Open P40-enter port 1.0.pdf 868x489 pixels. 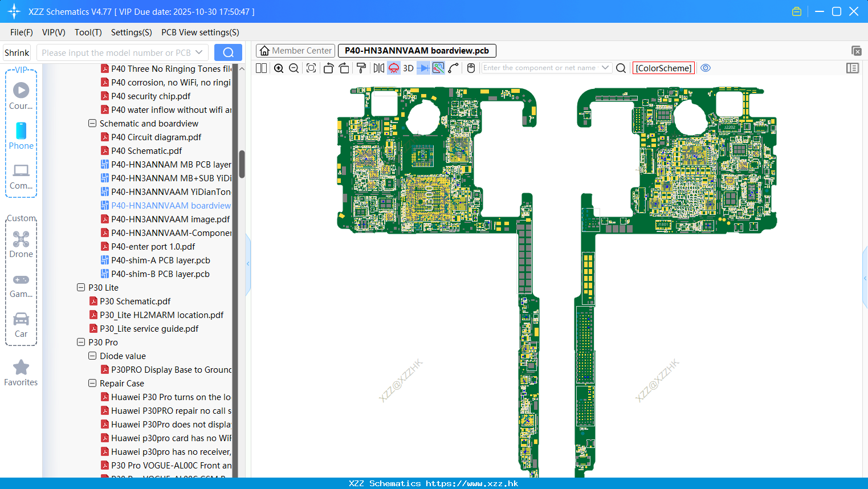(153, 246)
